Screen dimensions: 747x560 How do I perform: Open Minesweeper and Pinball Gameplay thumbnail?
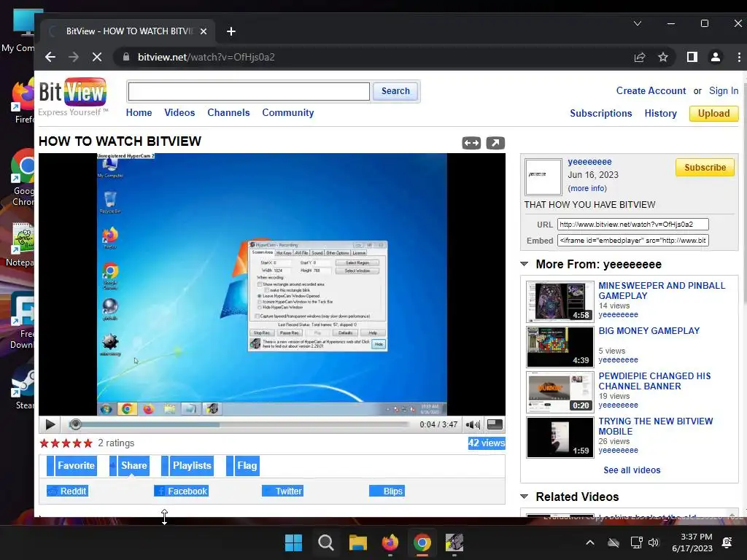click(560, 301)
